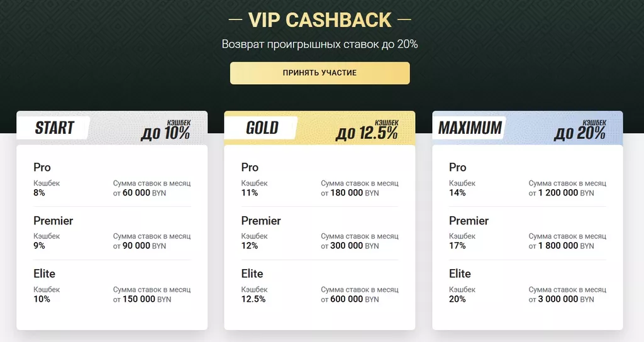Click Elite level in GOLD card
This screenshot has width=644, height=342.
(x=252, y=273)
